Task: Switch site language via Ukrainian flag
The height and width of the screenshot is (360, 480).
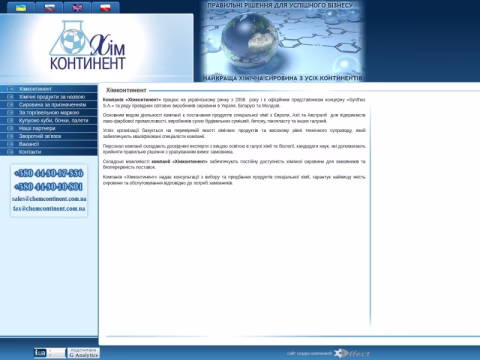Action: 21,7
